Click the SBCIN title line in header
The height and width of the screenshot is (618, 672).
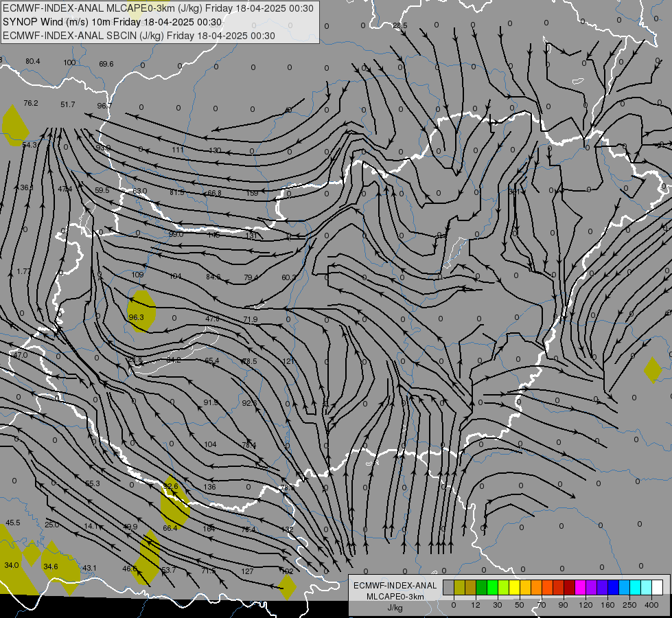pyautogui.click(x=139, y=36)
